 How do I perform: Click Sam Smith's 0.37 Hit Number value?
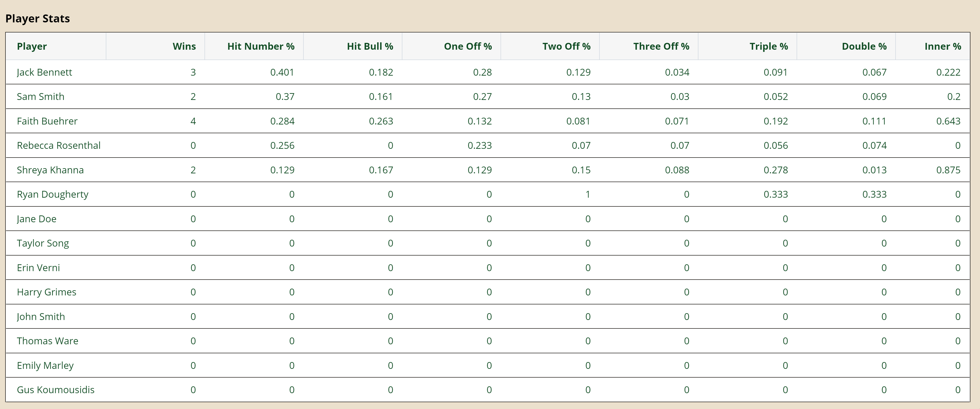click(285, 97)
